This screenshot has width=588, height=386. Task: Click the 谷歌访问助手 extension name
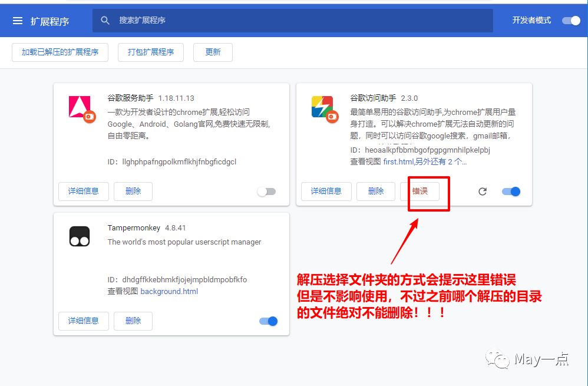pos(373,98)
